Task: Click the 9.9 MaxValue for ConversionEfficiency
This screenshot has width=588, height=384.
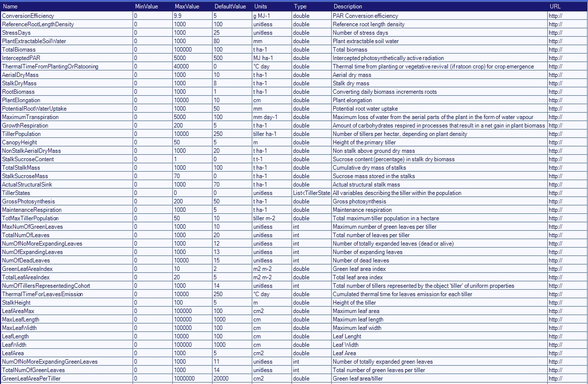Action: 192,16
